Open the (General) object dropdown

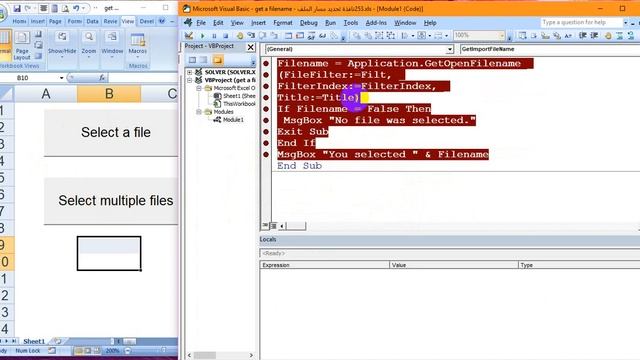pos(449,49)
